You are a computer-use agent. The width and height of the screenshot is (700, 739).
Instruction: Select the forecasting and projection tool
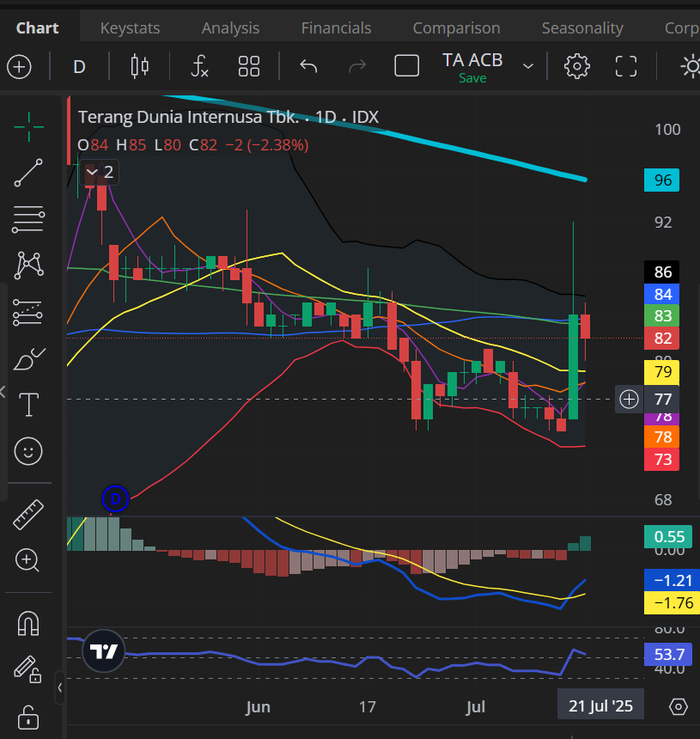coord(28,312)
